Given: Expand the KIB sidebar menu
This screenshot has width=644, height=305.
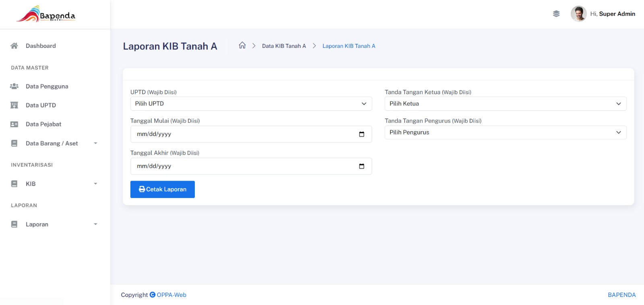Looking at the screenshot, I should tap(55, 184).
